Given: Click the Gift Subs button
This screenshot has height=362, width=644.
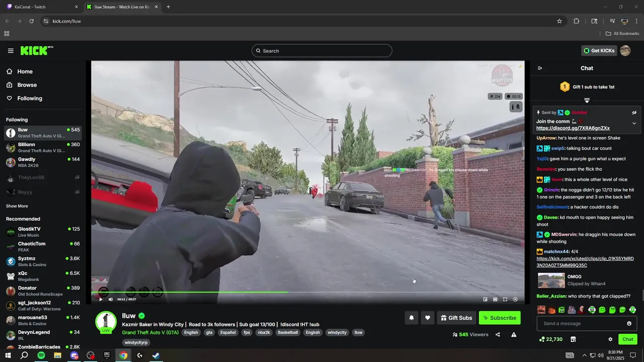Looking at the screenshot, I should 456,318.
